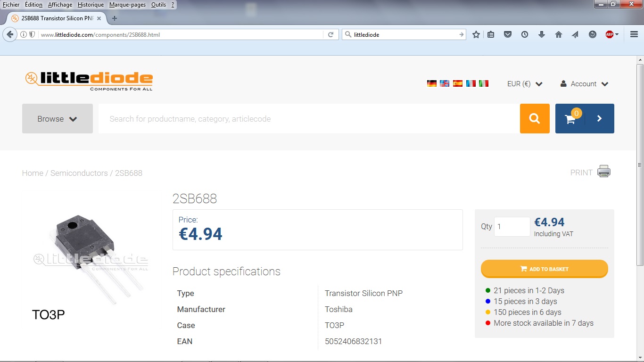
Task: Click the Product specifications heading
Action: (x=226, y=271)
